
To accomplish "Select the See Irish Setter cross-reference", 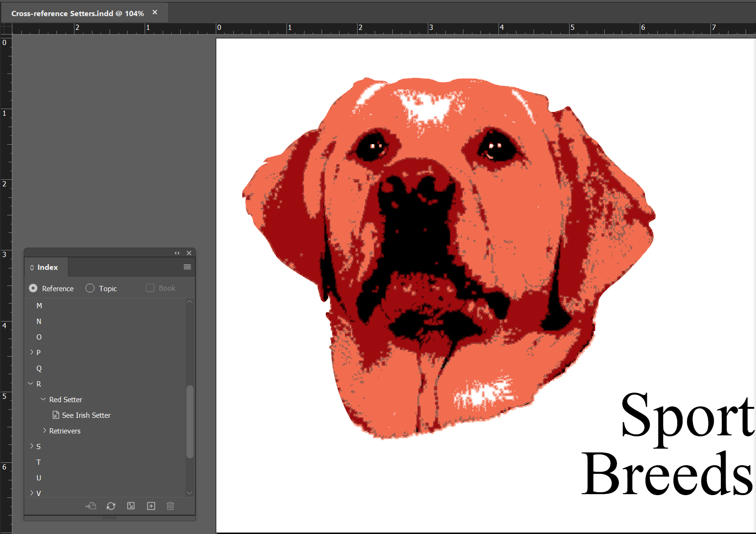I will (86, 415).
